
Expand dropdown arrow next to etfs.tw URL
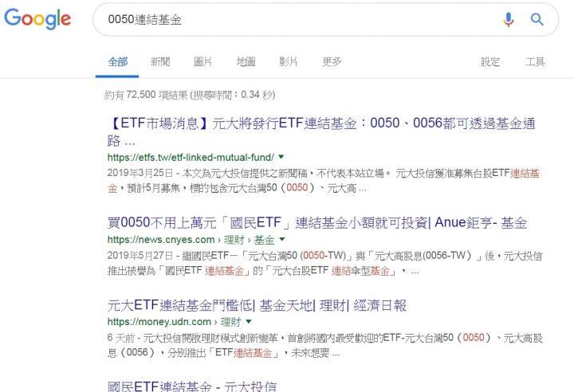coord(281,157)
